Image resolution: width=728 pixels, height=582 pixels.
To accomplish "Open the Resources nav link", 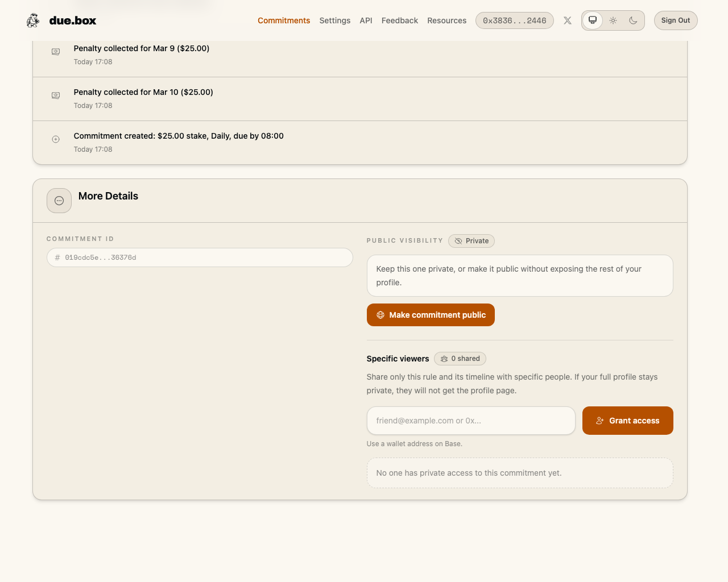I will 446,20.
